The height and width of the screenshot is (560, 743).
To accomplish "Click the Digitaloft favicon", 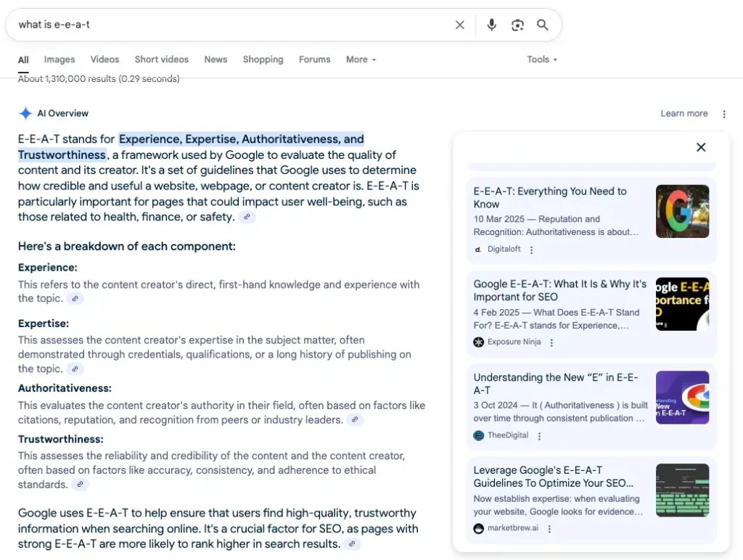I will 478,250.
